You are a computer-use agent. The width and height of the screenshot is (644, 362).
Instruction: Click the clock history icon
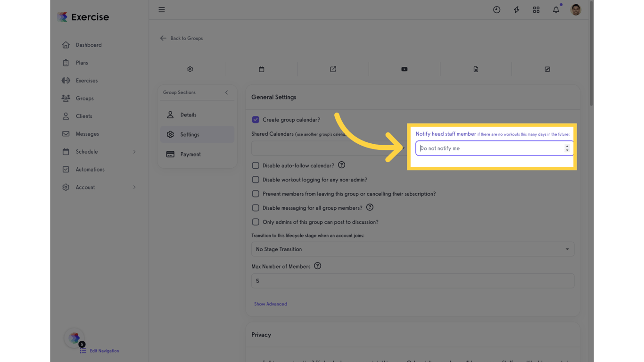tap(496, 9)
